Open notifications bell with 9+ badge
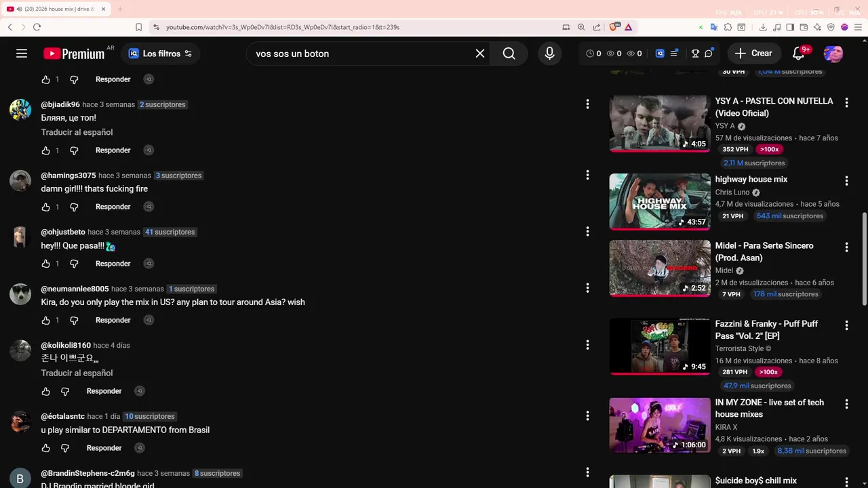The height and width of the screenshot is (488, 868). click(x=799, y=54)
